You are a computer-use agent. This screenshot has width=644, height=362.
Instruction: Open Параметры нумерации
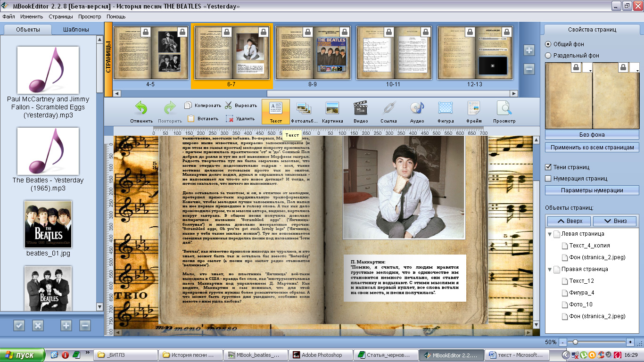(x=592, y=190)
